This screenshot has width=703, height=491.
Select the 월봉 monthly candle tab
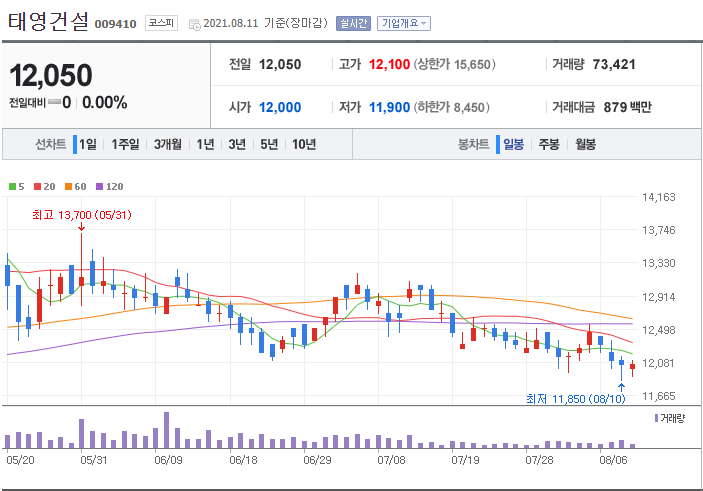(x=586, y=144)
